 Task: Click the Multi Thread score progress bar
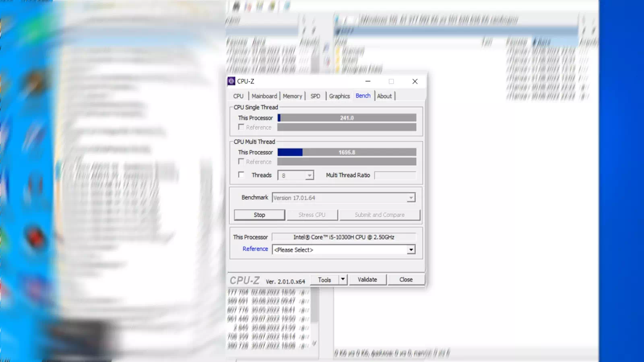pos(347,152)
